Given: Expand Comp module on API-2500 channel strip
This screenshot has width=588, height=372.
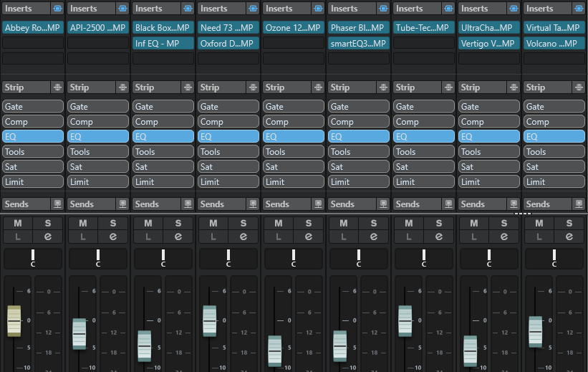Looking at the screenshot, I should [x=98, y=121].
